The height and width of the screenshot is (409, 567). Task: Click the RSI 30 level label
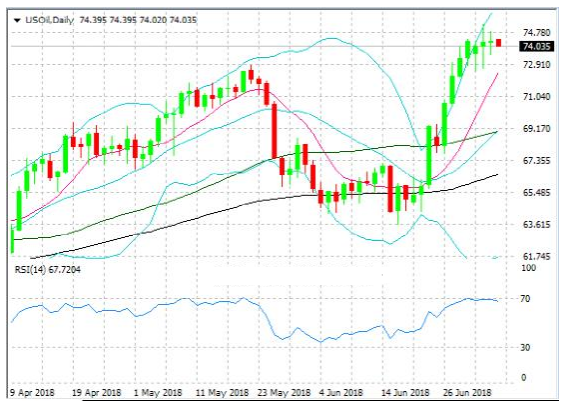[525, 348]
